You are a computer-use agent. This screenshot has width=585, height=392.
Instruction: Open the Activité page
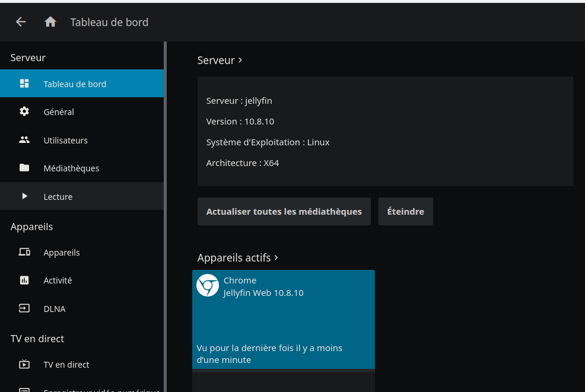tap(82, 280)
